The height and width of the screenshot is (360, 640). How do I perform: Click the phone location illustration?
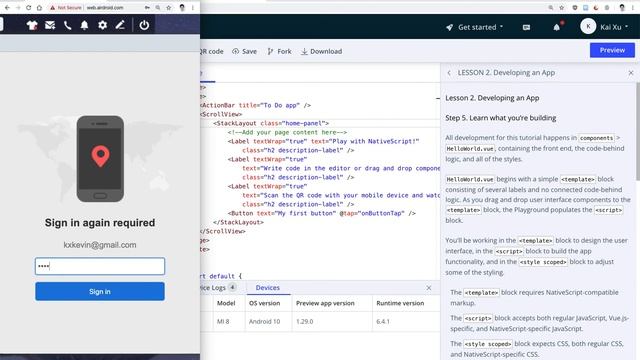[100, 159]
